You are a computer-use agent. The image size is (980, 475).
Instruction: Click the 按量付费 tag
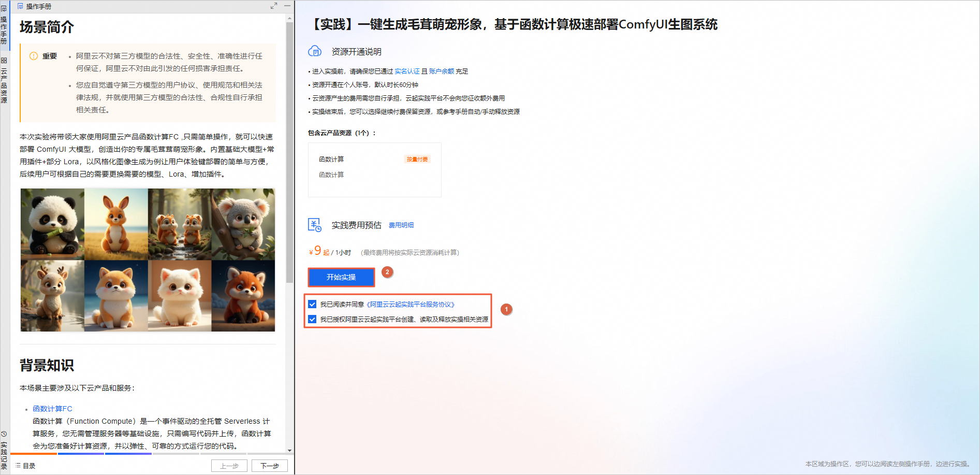click(x=417, y=160)
